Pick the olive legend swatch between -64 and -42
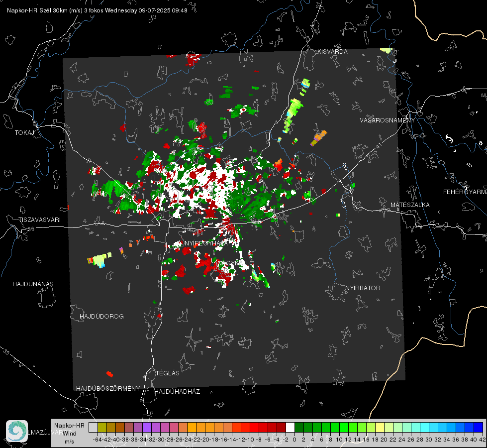 (102, 427)
